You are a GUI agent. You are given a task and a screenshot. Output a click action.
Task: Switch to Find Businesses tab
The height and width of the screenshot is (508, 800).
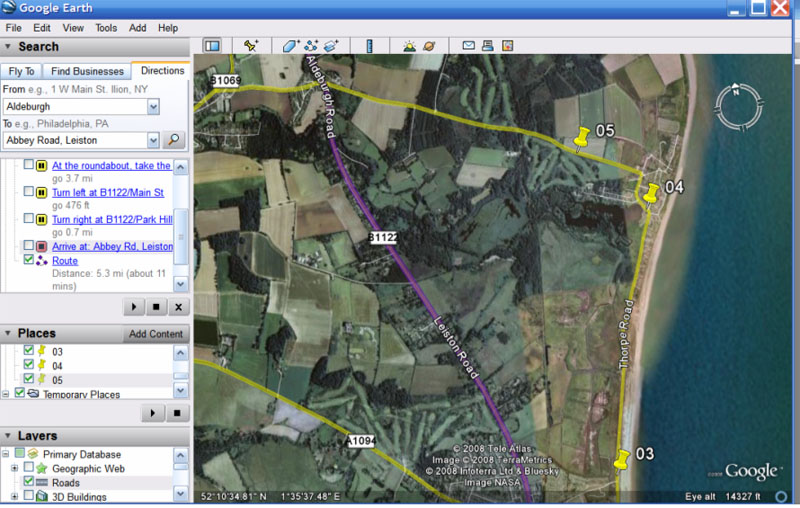click(x=87, y=71)
